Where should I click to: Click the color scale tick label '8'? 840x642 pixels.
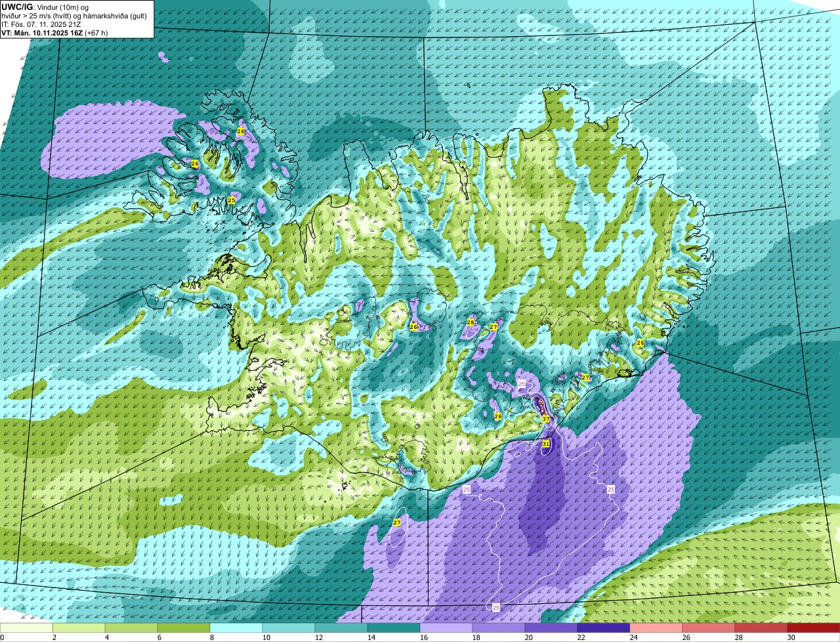211,637
